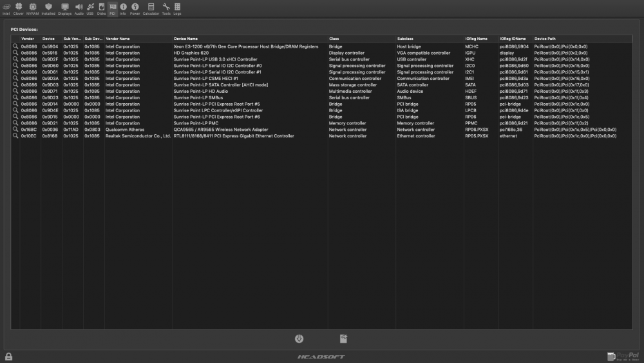
Task: Click the magnifier for Sunrise Point-LP SMBus row
Action: tap(15, 97)
